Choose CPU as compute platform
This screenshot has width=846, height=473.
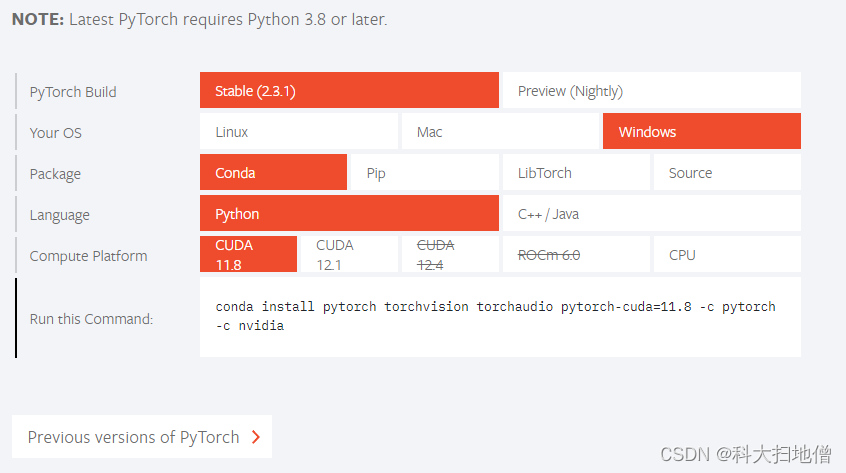[727, 254]
